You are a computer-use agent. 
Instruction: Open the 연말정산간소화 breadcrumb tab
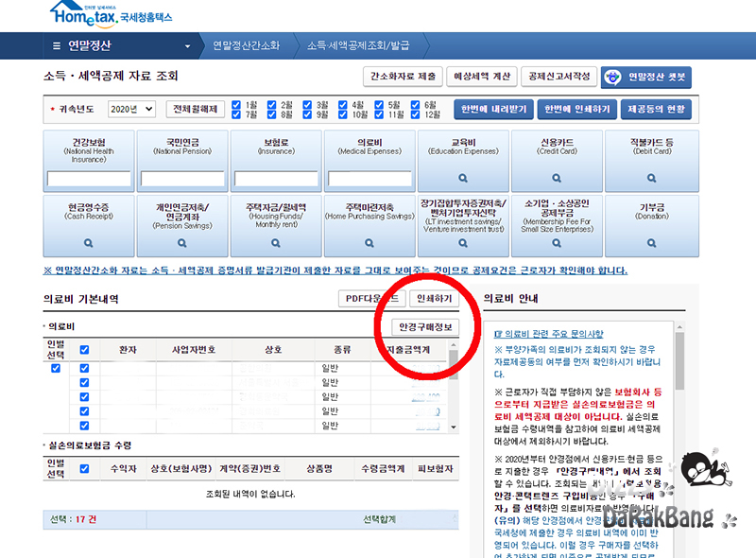246,45
